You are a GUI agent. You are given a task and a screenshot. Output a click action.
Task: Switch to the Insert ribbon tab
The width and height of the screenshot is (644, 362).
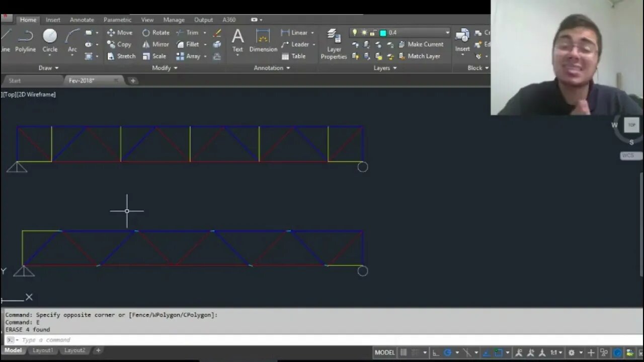(53, 20)
